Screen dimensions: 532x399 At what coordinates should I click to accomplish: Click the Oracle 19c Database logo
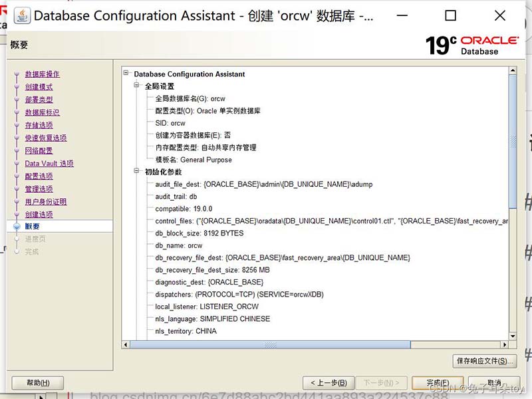click(x=471, y=45)
